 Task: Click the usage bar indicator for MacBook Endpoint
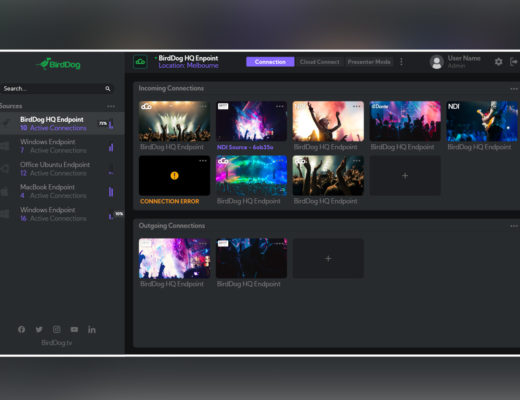click(x=111, y=192)
